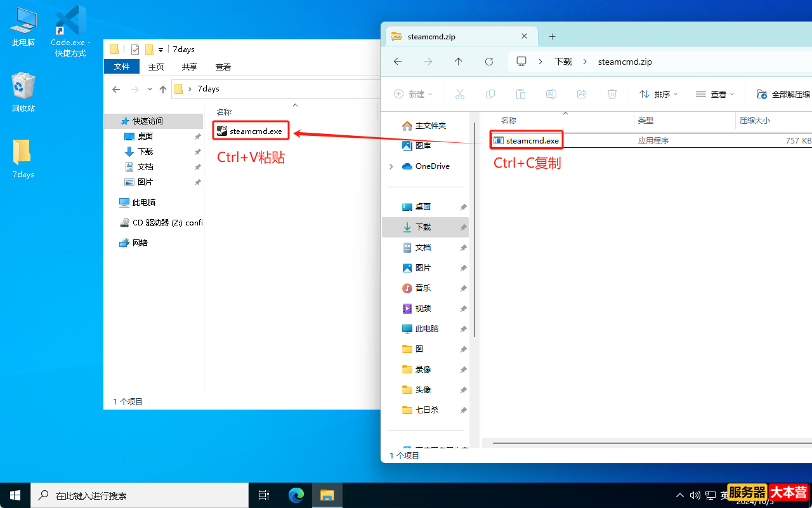Open the Windows Start menu
The width and height of the screenshot is (812, 508).
15,495
